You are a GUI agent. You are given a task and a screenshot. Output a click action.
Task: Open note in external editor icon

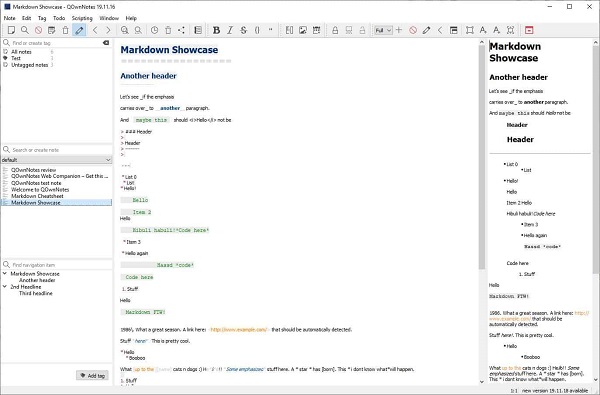click(x=52, y=30)
